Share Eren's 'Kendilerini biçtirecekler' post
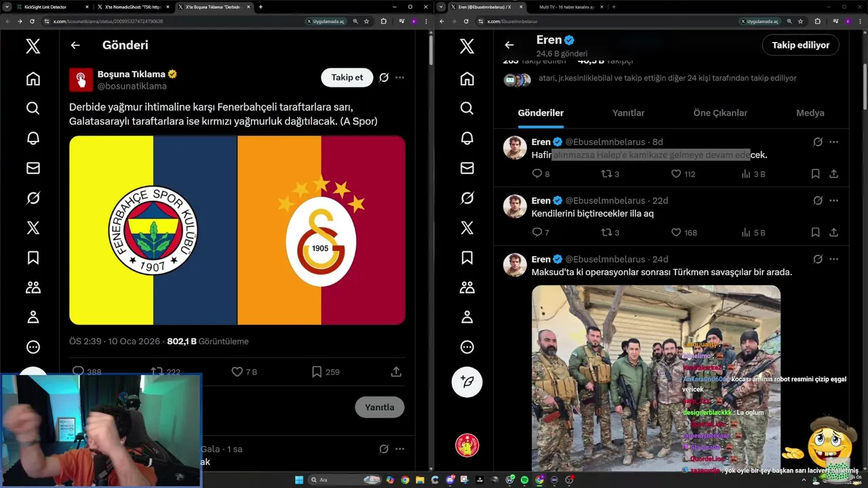Image resolution: width=868 pixels, height=488 pixels. pos(834,232)
